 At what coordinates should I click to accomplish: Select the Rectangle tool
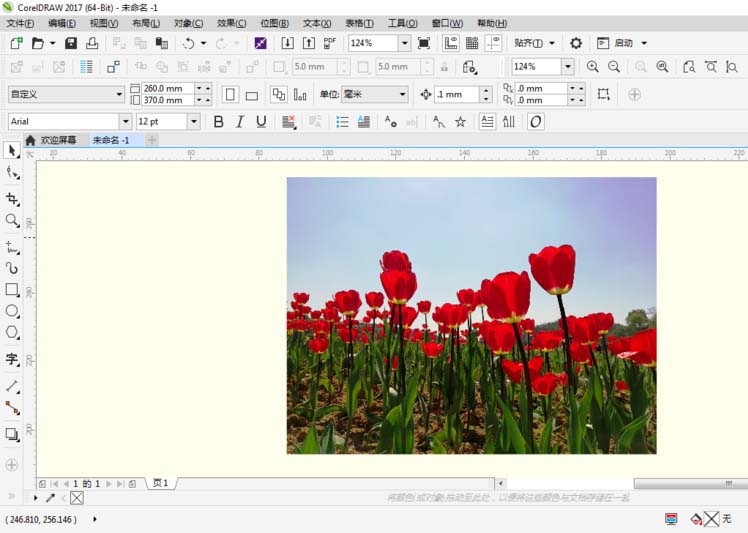click(x=11, y=290)
